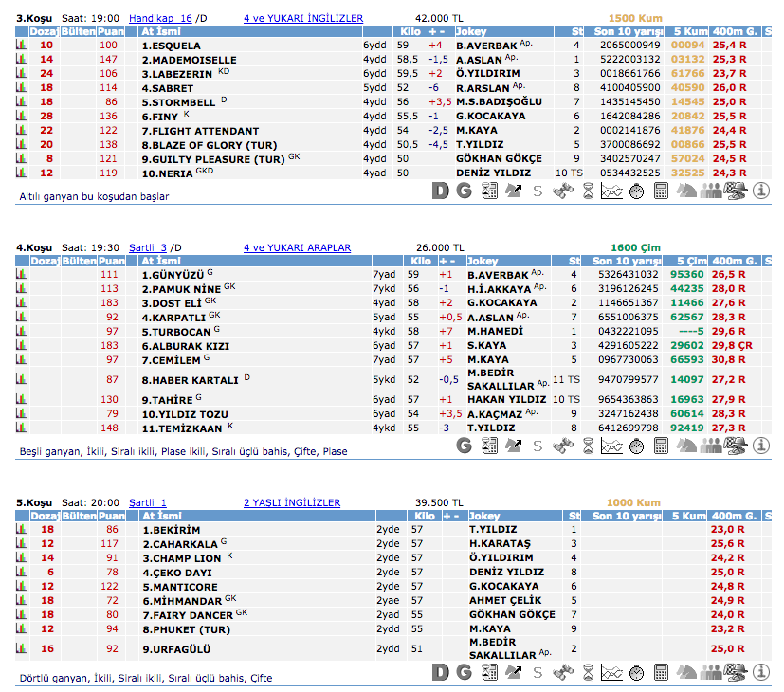Open the bar chart icon beside BEKİRİM
Screen dimensions: 784x692
(x=22, y=529)
